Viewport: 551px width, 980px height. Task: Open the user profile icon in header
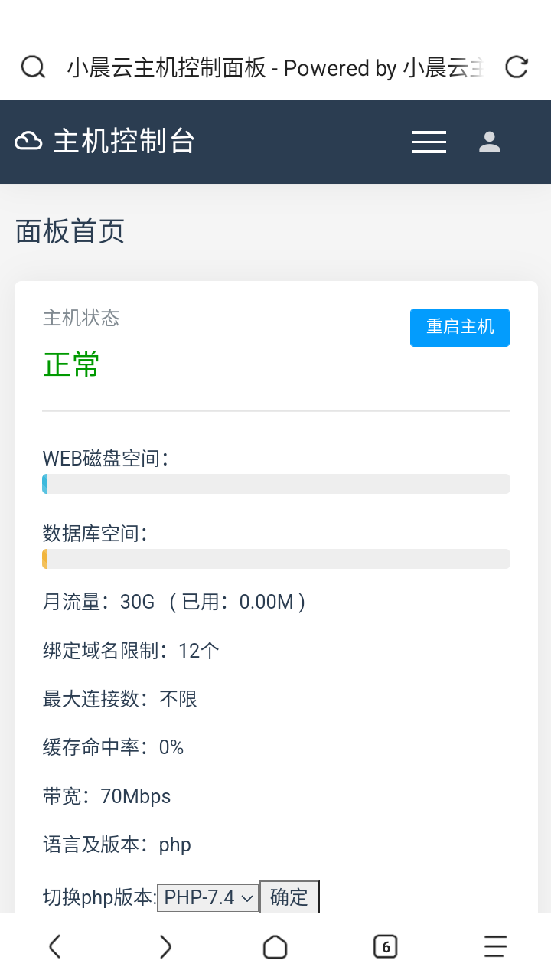(489, 142)
